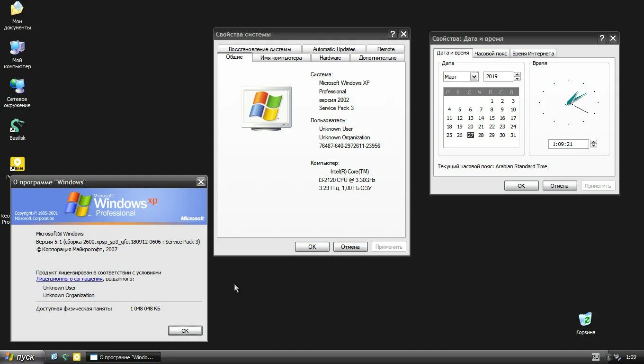Click product ID 76487-640-2972611-23956
Screen dimensions: 644x364
coord(349,146)
